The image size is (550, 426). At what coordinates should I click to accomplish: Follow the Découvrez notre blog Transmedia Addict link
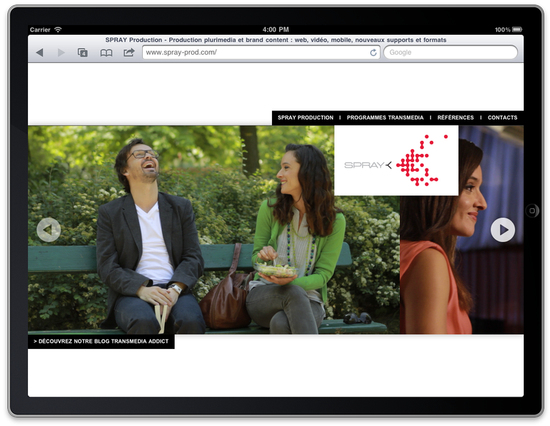point(101,341)
